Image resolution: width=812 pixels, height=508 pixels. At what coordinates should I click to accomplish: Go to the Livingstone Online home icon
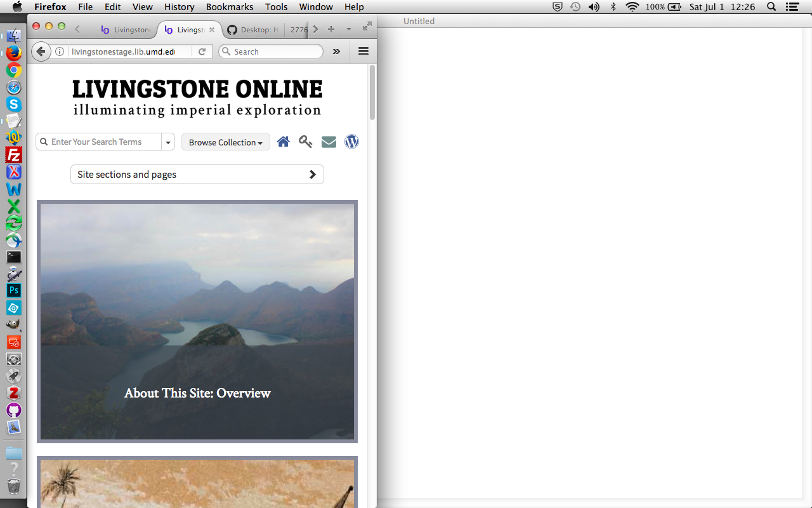[283, 142]
